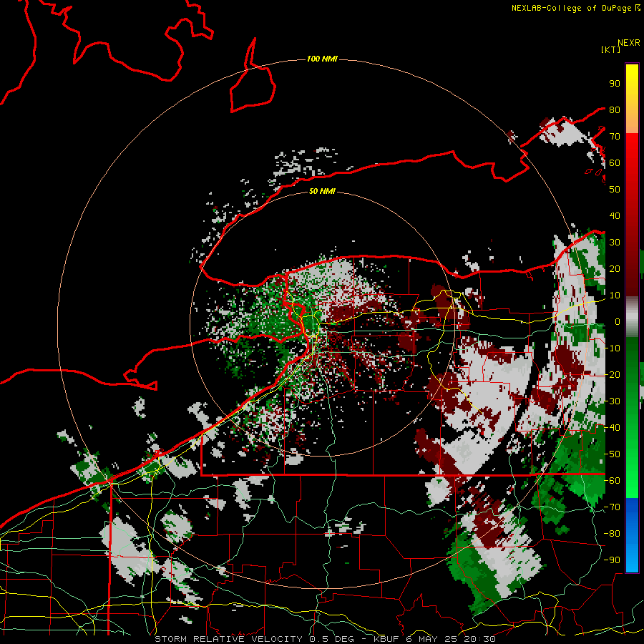Click the 80 value on the velocity scale
This screenshot has height=644, width=644.
pos(615,110)
